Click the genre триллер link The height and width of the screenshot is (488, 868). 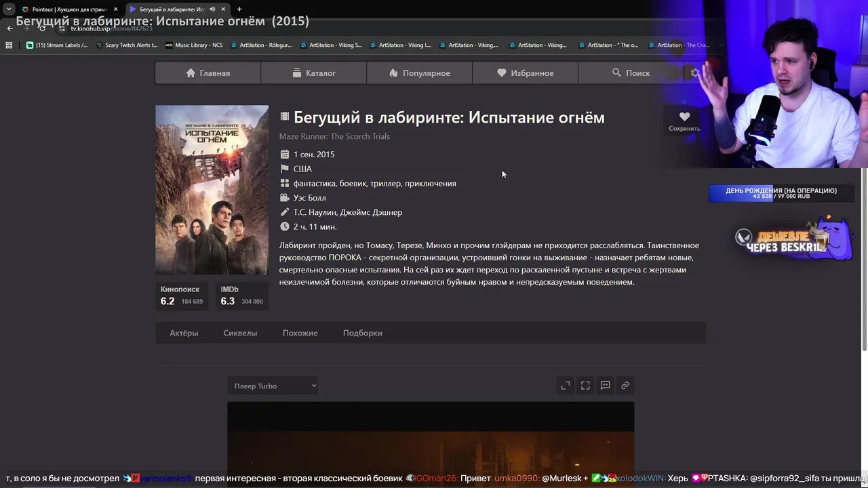(385, 184)
